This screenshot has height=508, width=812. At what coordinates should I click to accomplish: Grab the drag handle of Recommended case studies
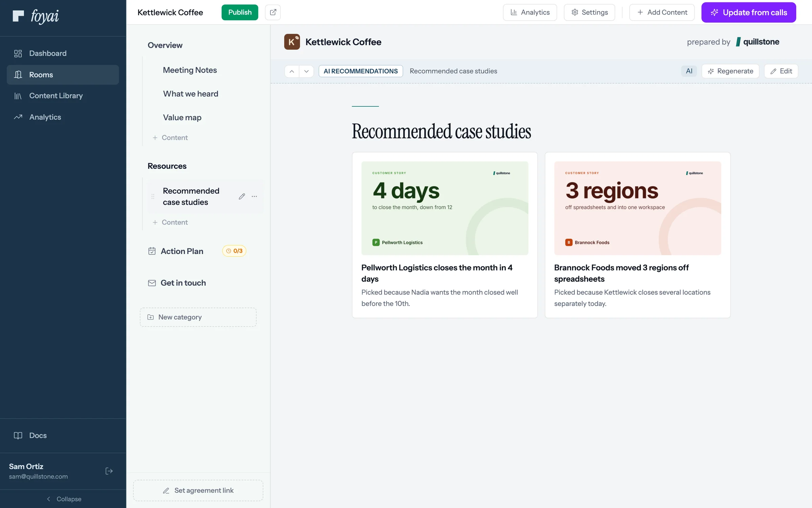153,196
